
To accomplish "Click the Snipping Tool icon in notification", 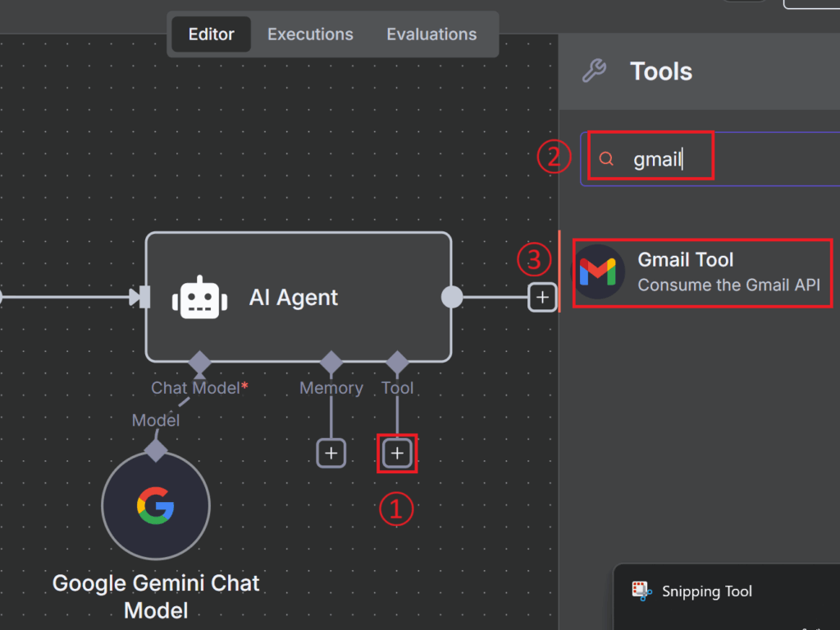I will pyautogui.click(x=641, y=591).
